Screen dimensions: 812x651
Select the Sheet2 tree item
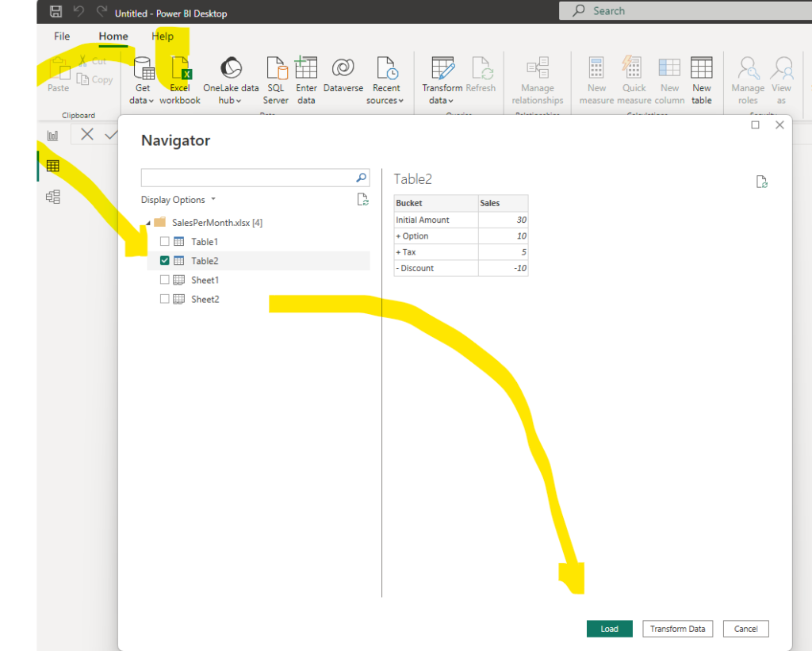(x=205, y=299)
